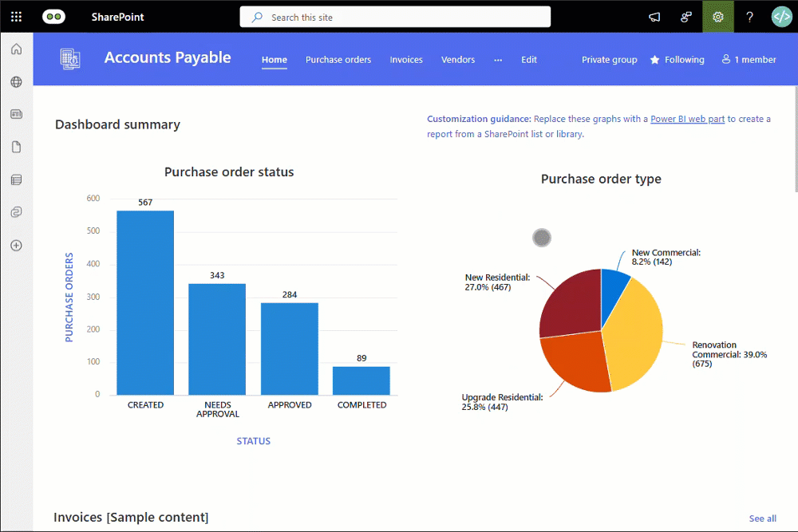Image resolution: width=798 pixels, height=532 pixels.
Task: Click the organization logo beside SharePoint
Action: coord(53,17)
